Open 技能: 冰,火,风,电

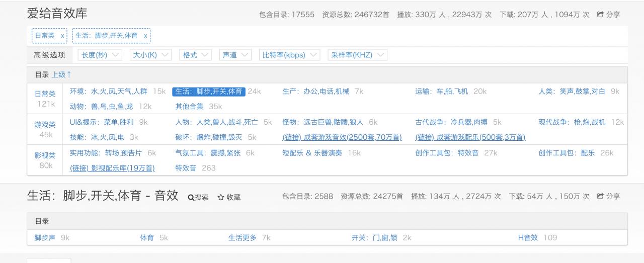[97, 137]
